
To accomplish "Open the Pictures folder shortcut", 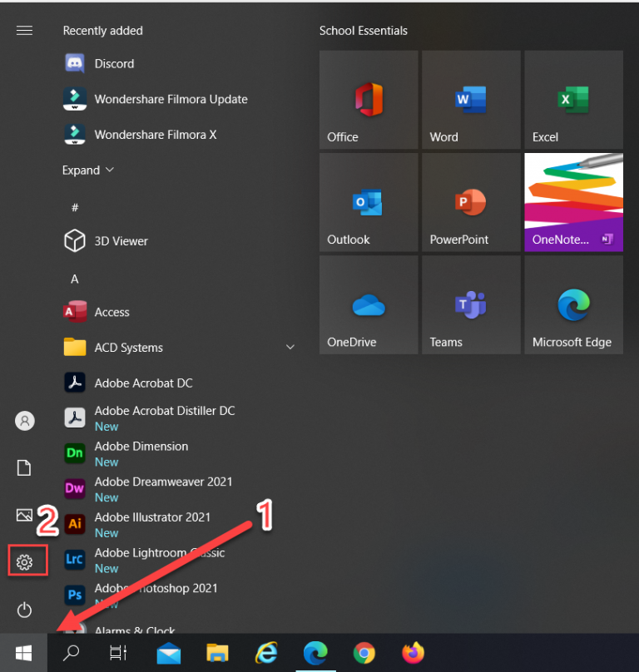I will coord(24,515).
